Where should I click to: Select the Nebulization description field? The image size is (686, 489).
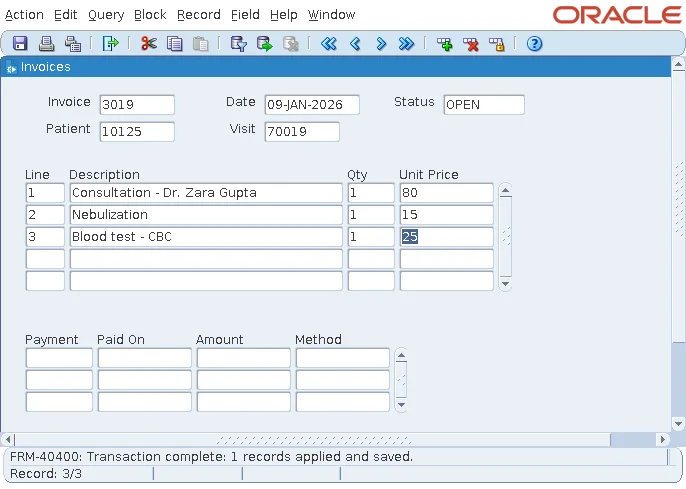point(206,215)
